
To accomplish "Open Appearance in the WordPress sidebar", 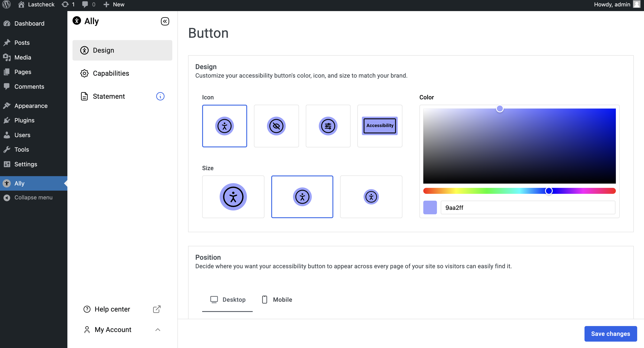I will (x=31, y=106).
